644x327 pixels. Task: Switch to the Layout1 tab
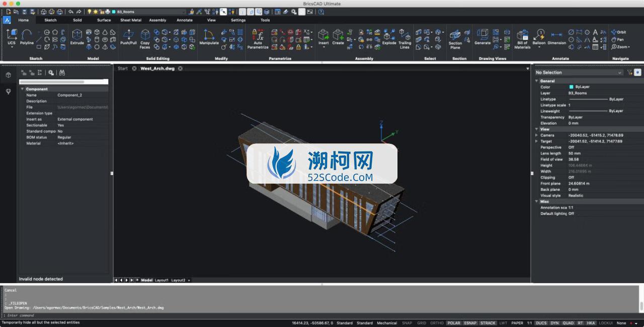click(162, 280)
